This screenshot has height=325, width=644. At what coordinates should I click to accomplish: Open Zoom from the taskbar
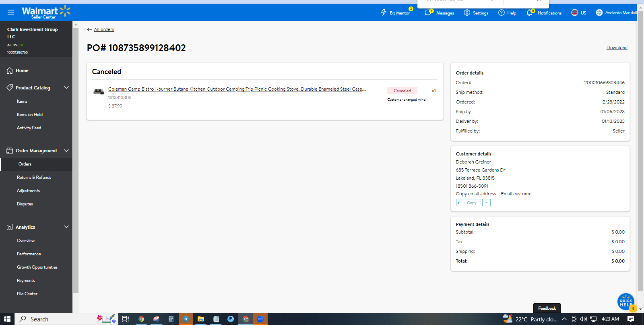coord(260,319)
